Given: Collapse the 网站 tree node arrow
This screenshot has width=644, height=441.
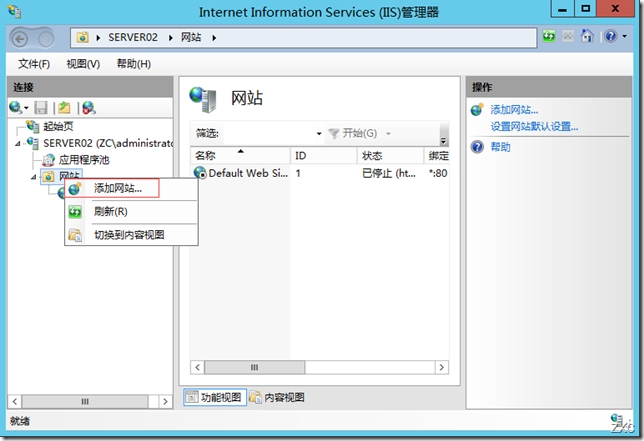Looking at the screenshot, I should click(x=34, y=177).
